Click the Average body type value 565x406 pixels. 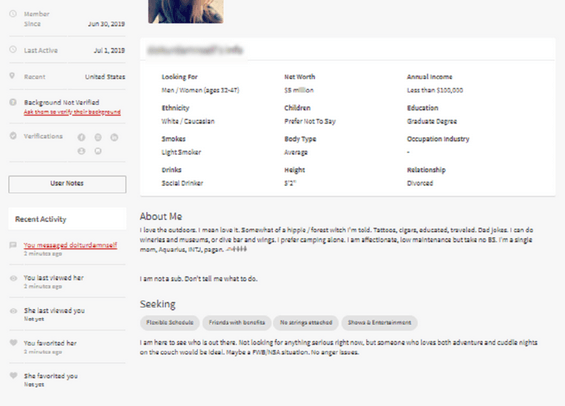[x=296, y=152]
